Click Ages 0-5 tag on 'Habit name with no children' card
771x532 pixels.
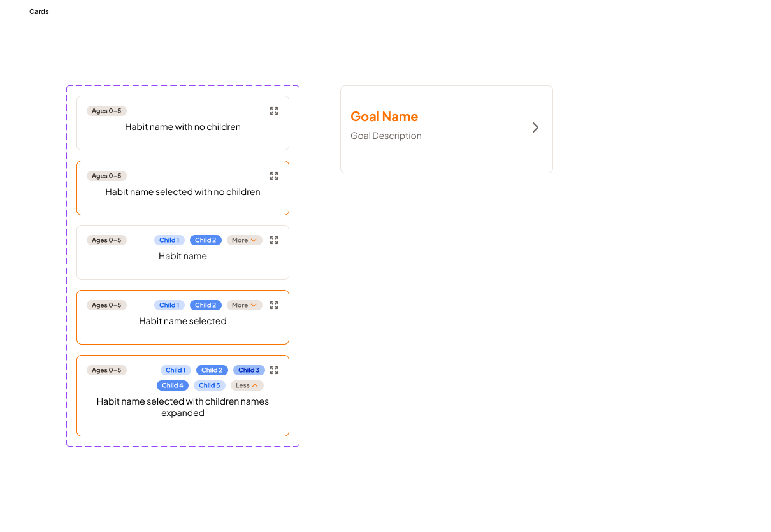coord(106,111)
